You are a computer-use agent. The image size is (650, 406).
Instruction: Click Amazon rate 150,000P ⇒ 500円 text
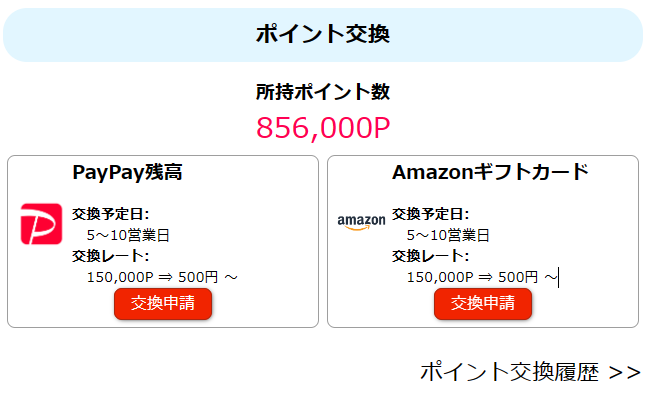pos(472,277)
